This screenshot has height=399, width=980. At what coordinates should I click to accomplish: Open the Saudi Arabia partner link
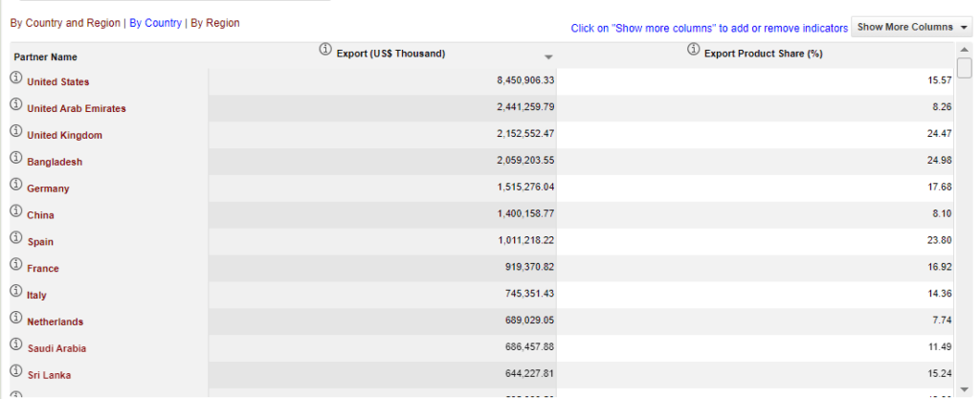[56, 348]
